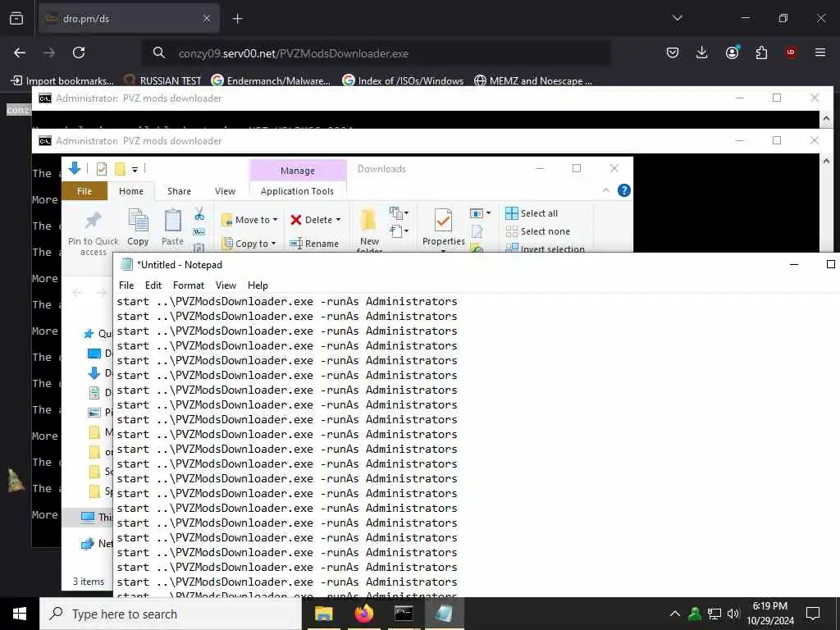840x630 pixels.
Task: Open Firefox view icon in the tab bar
Action: point(16,19)
